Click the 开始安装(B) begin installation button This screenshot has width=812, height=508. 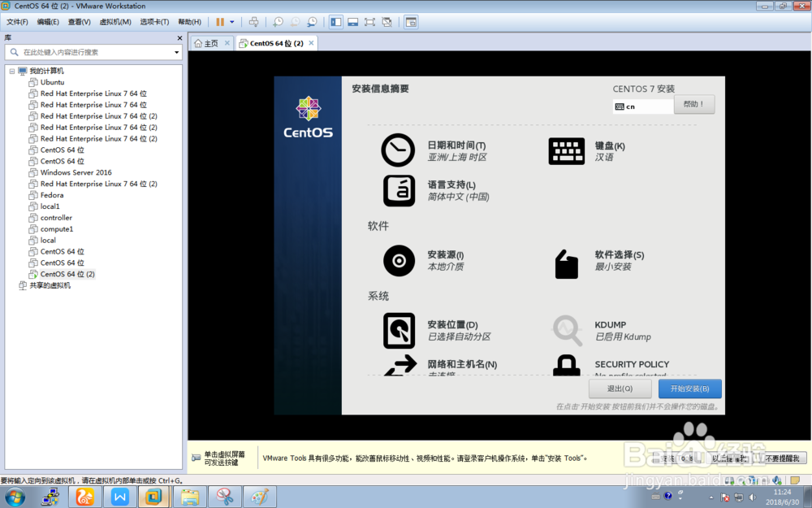[689, 389]
